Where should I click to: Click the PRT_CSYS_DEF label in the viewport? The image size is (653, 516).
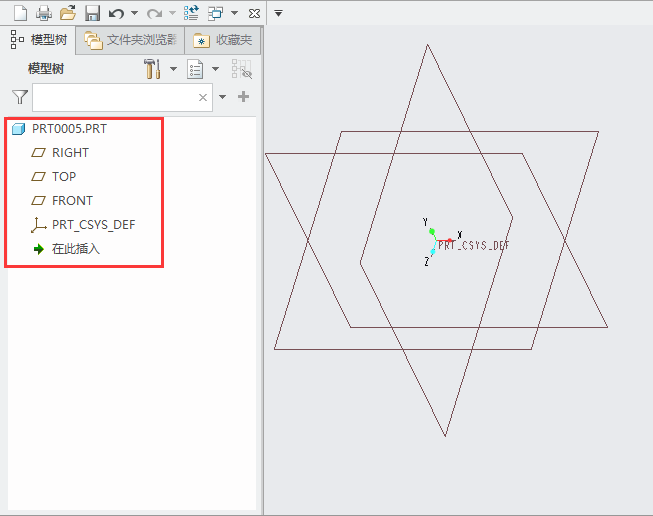474,246
